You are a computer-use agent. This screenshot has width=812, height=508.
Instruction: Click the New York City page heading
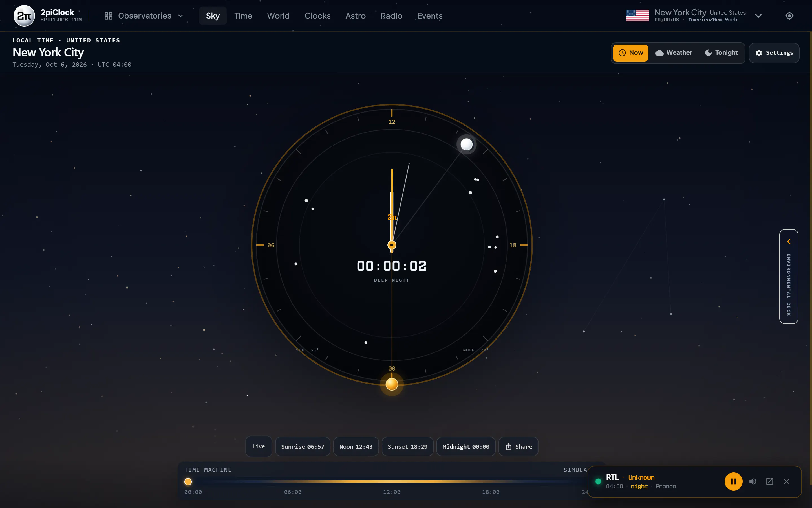(48, 52)
